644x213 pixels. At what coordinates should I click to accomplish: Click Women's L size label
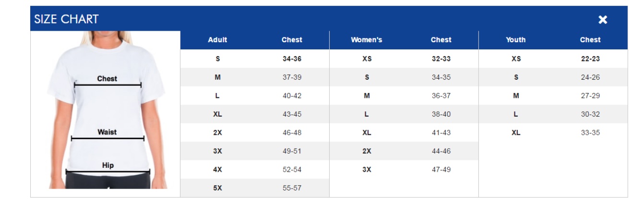point(367,114)
